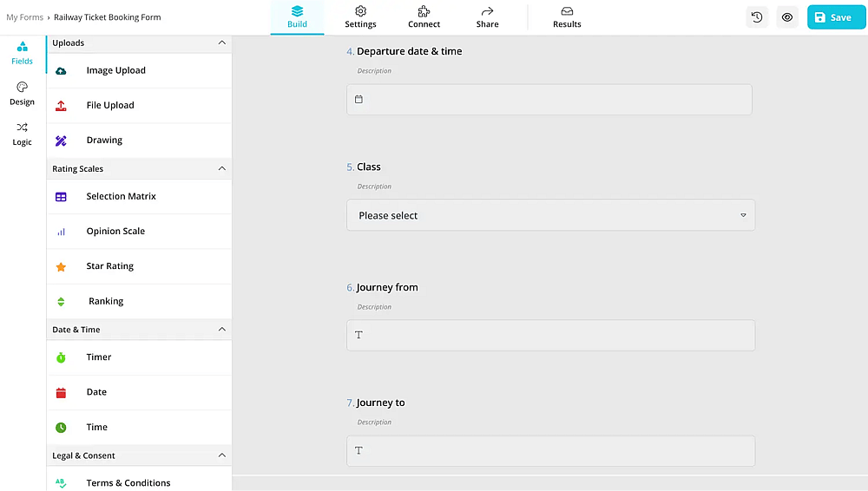Edit the 'Departure date & time' question title

click(x=409, y=51)
